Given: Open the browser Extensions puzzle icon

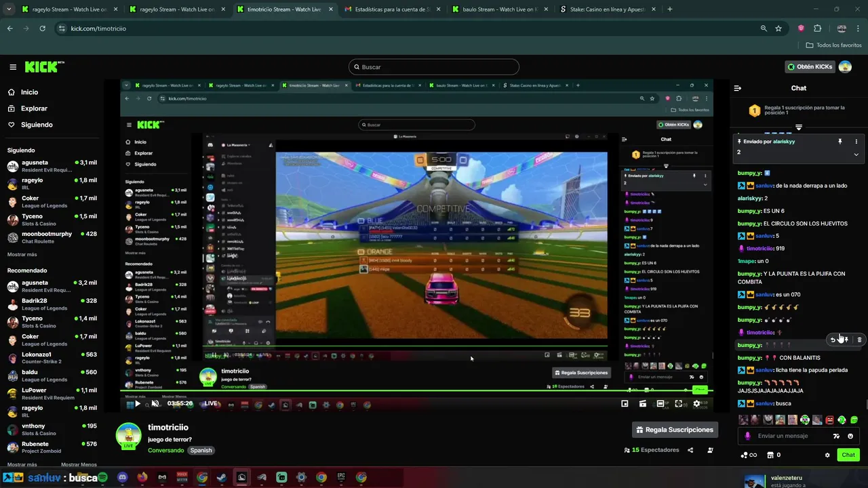Looking at the screenshot, I should coord(817,28).
